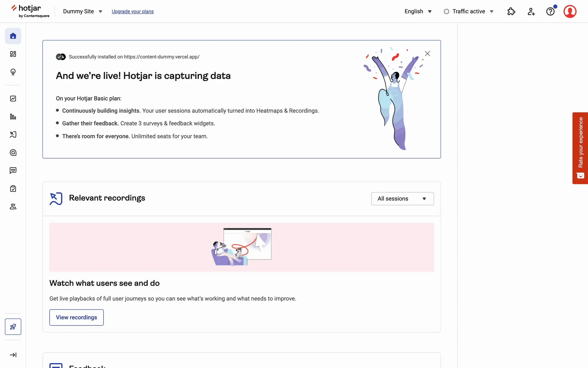This screenshot has height=368, width=588.
Task: Click the lightbulb Highlights sidebar icon
Action: [x=13, y=72]
